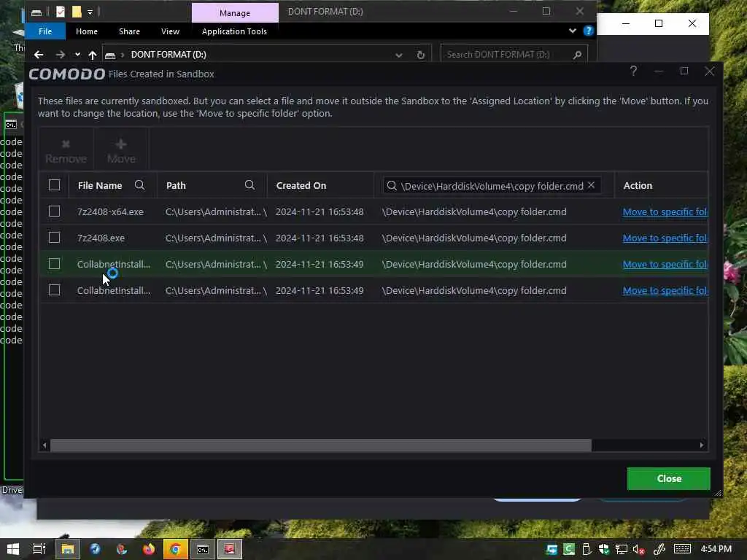Expand the address bar history dropdown

(399, 55)
